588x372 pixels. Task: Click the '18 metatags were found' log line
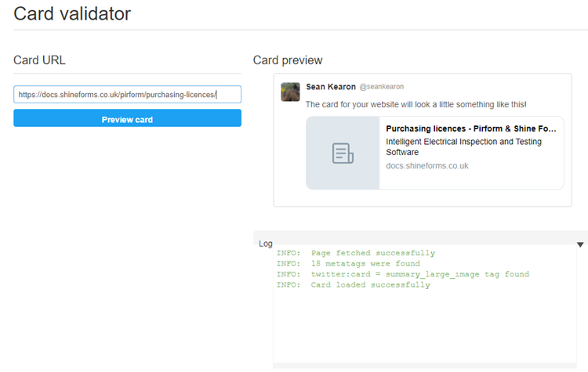[x=348, y=263]
